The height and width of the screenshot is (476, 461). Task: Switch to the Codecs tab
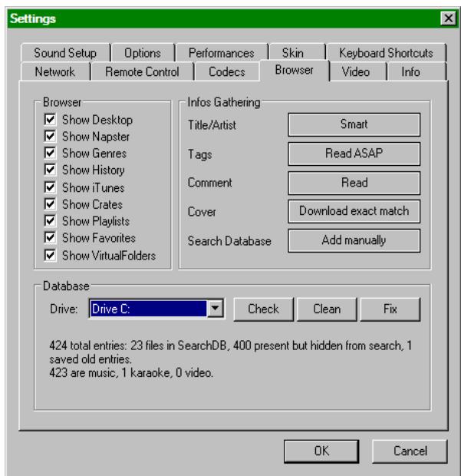coord(227,71)
